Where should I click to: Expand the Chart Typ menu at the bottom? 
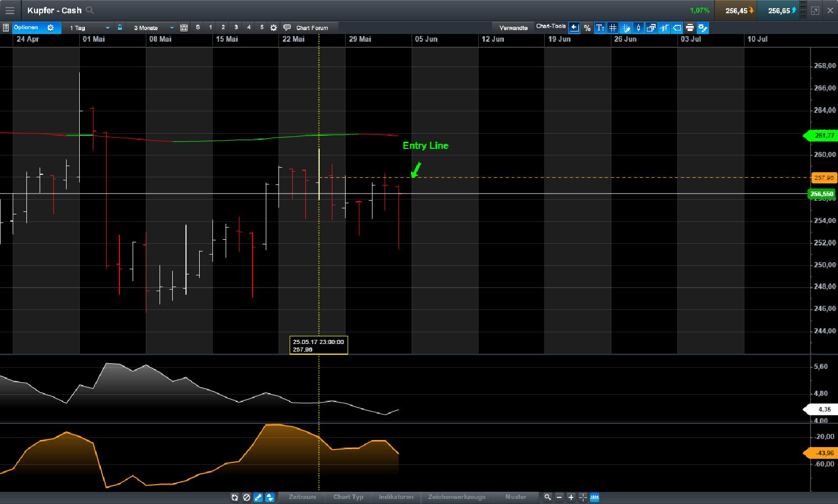(x=348, y=497)
